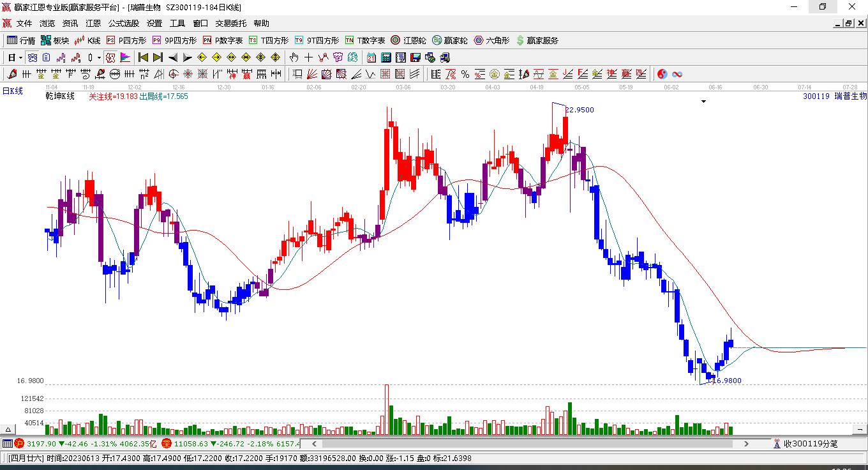Select the percent sign drawing tool
The width and height of the screenshot is (868, 470).
465,74
